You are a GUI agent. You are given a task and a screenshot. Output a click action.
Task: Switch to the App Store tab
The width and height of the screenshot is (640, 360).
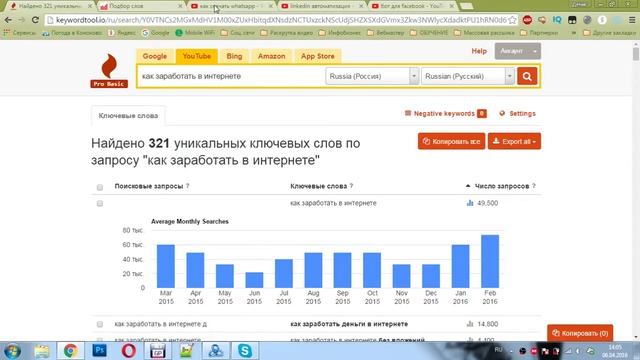click(x=318, y=56)
